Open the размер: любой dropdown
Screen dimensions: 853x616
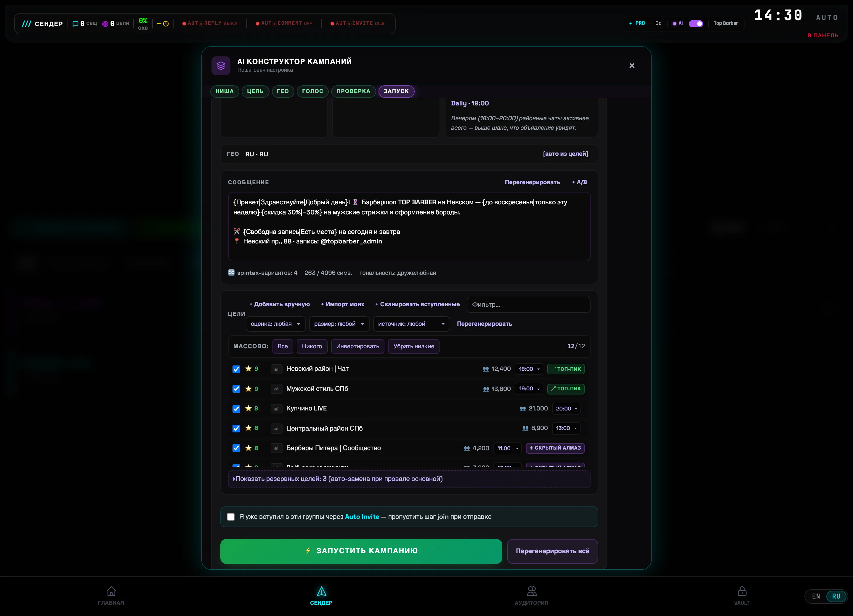tap(339, 324)
